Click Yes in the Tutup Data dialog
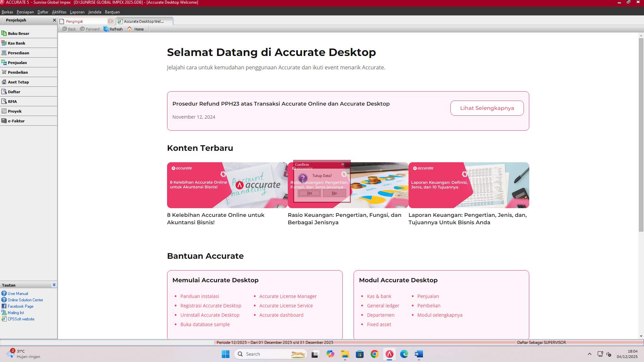The width and height of the screenshot is (644, 362). coord(309,193)
